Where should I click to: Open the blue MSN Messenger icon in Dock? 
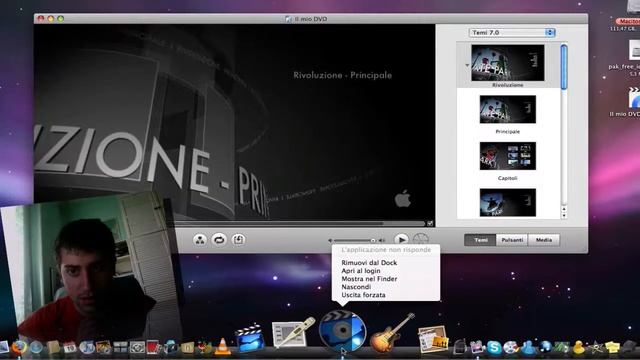pos(528,347)
